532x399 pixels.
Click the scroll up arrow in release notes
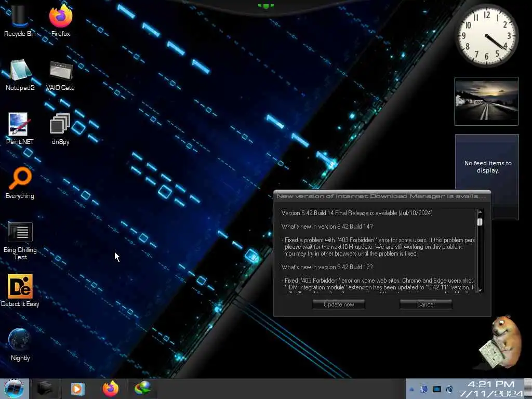point(480,212)
